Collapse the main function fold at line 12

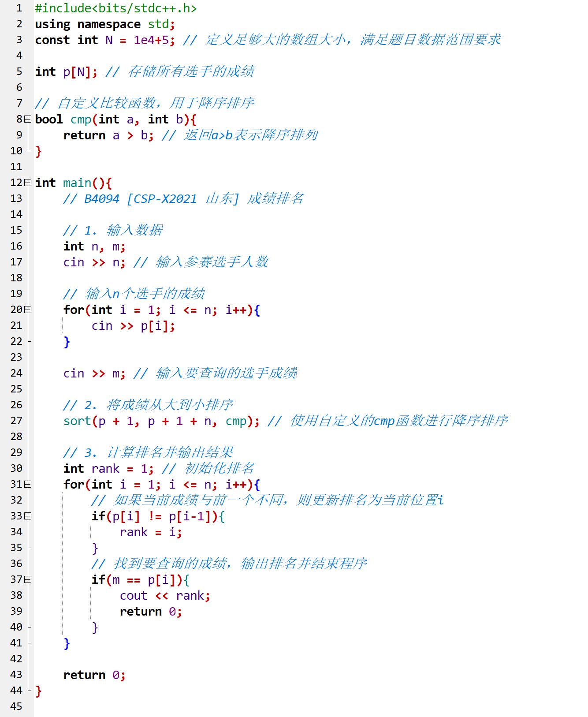[28, 183]
